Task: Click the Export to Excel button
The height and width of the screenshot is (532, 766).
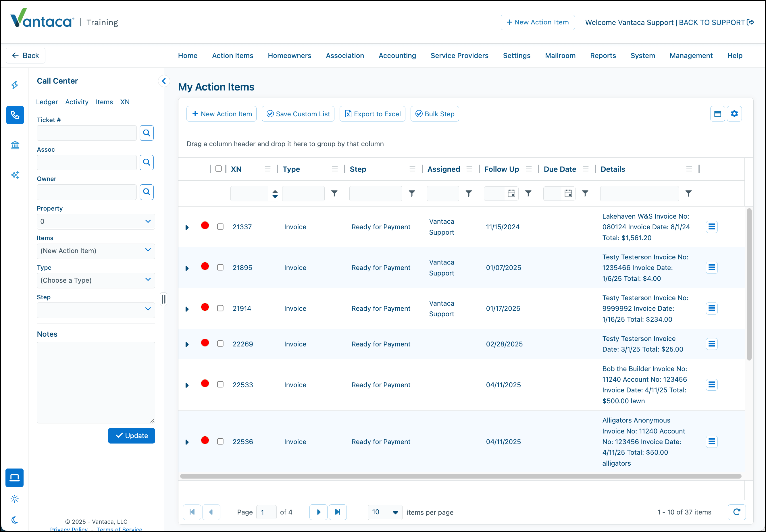Action: click(x=372, y=114)
